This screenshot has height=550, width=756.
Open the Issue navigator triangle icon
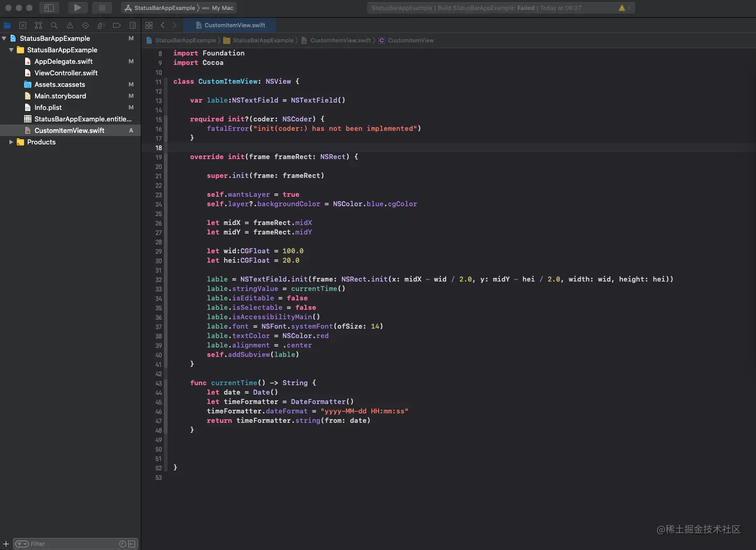(x=70, y=25)
